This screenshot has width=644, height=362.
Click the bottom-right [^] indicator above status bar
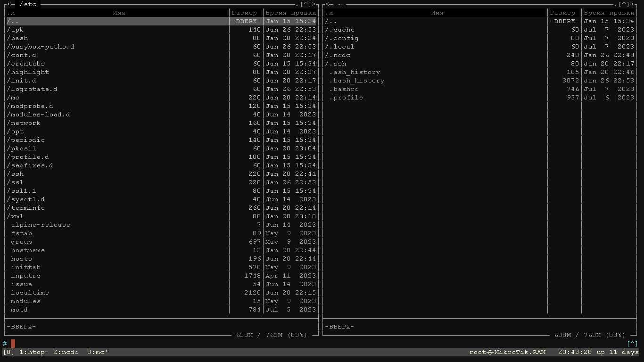632,344
